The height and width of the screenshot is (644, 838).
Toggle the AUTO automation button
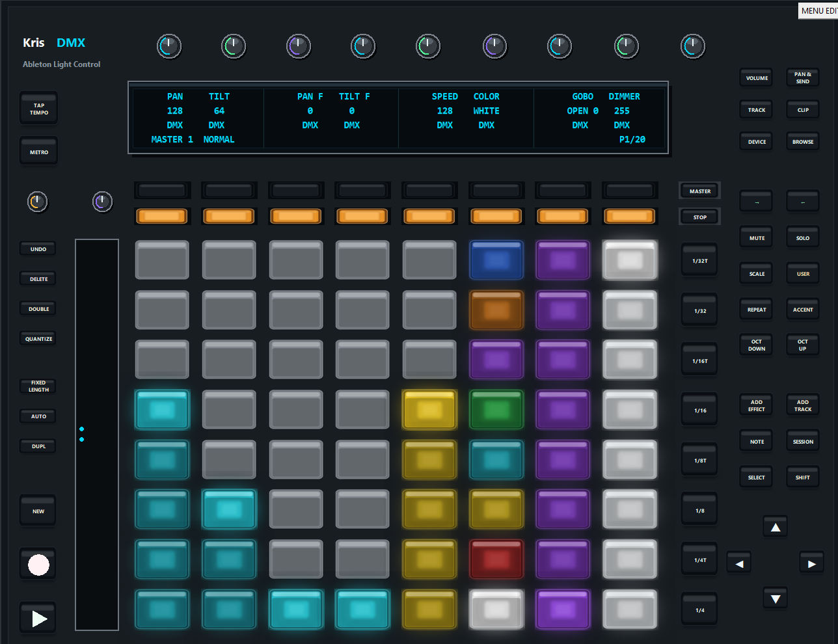pyautogui.click(x=38, y=416)
